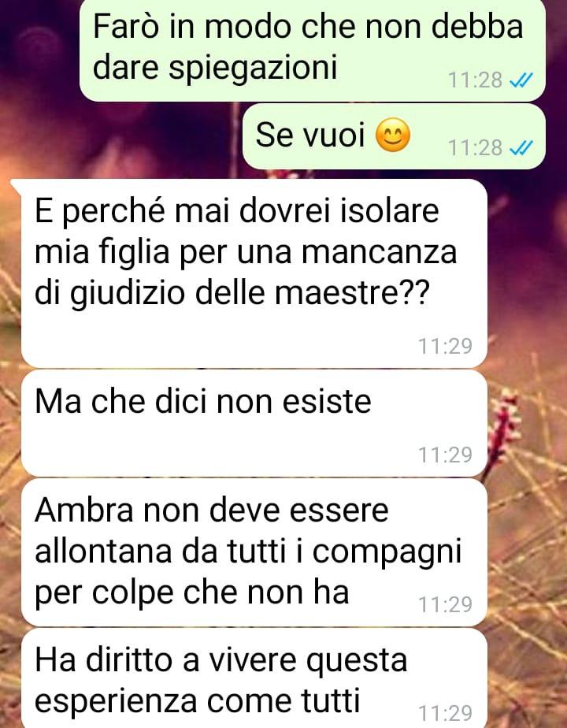Select the 'E perché mai dovrei isolare' message
Viewport: 567px width, 728px height.
[254, 273]
